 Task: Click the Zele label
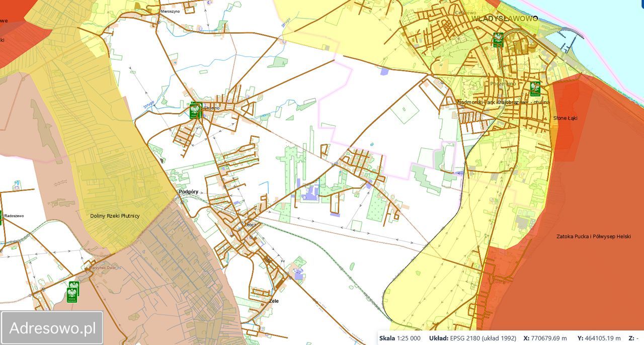pyautogui.click(x=274, y=301)
